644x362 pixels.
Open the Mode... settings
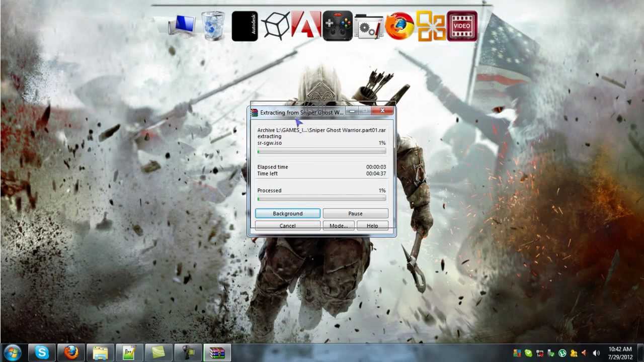[339, 226]
